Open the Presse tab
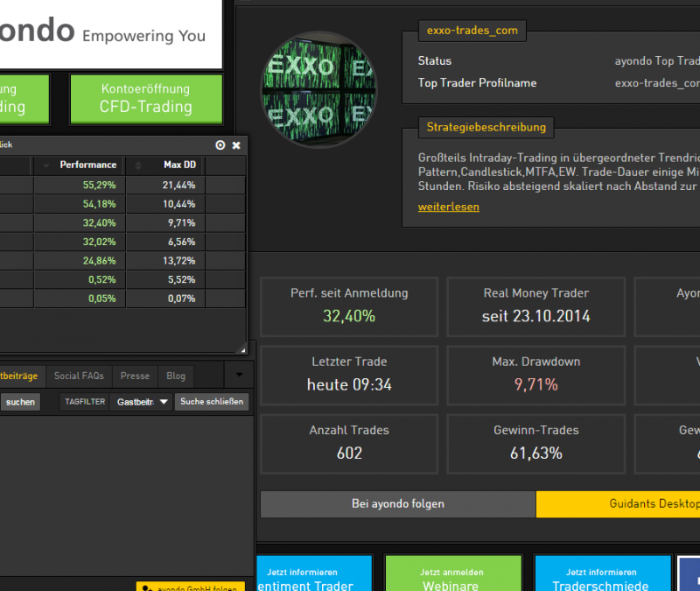 [x=135, y=376]
